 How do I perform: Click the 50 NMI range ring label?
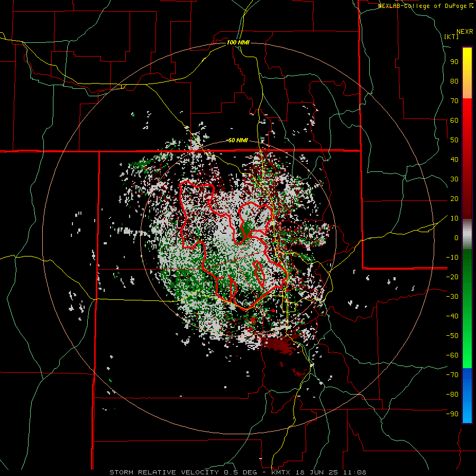(238, 140)
